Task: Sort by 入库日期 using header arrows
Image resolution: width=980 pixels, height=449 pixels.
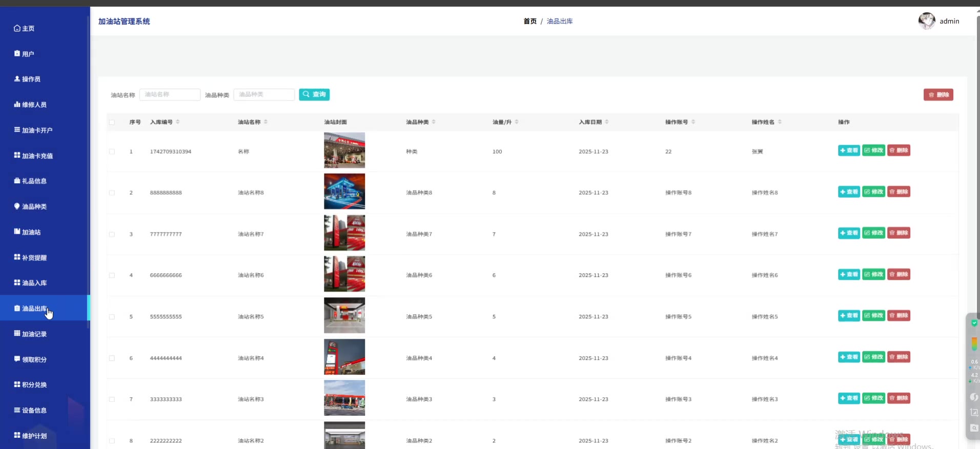Action: click(607, 122)
